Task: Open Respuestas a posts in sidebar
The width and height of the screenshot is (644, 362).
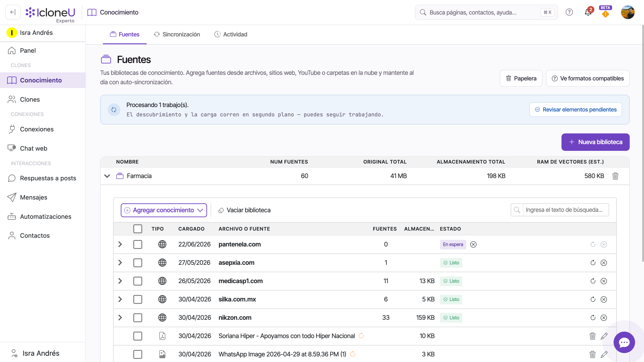Action: [x=43, y=178]
